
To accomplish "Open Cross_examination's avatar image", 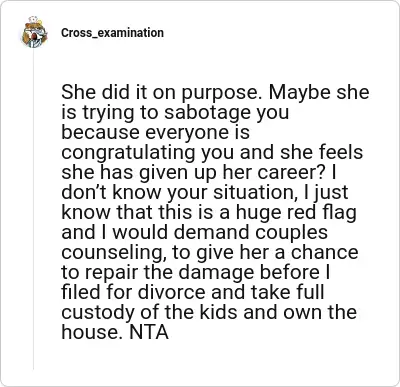I will coord(34,32).
